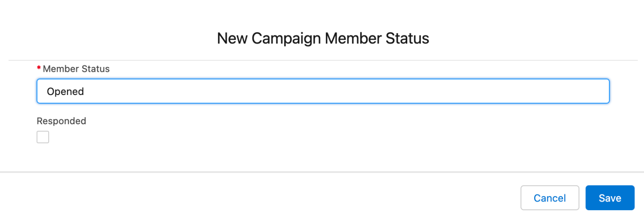This screenshot has height=218, width=644.
Task: Click inside the Member Status input field
Action: pyautogui.click(x=323, y=91)
